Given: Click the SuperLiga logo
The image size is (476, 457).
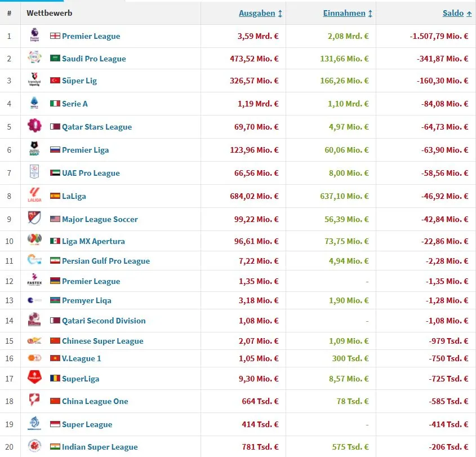Looking at the screenshot, I should (x=34, y=377).
